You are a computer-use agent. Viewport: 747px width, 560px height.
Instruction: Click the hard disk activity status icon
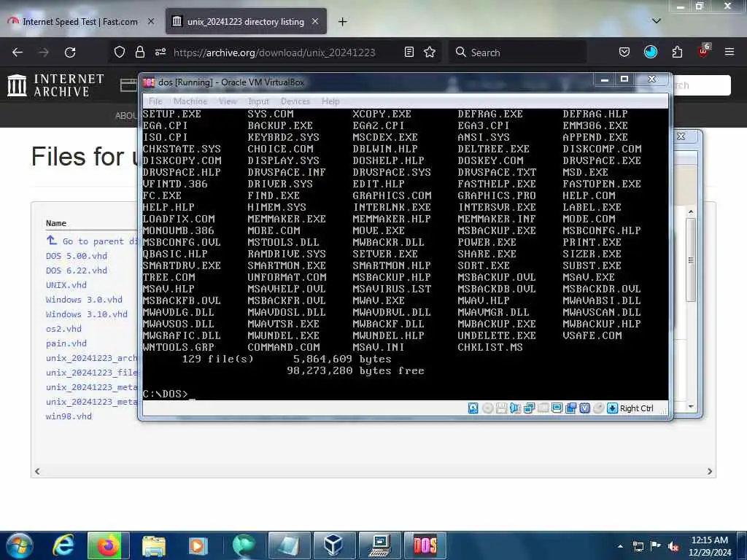pos(473,408)
